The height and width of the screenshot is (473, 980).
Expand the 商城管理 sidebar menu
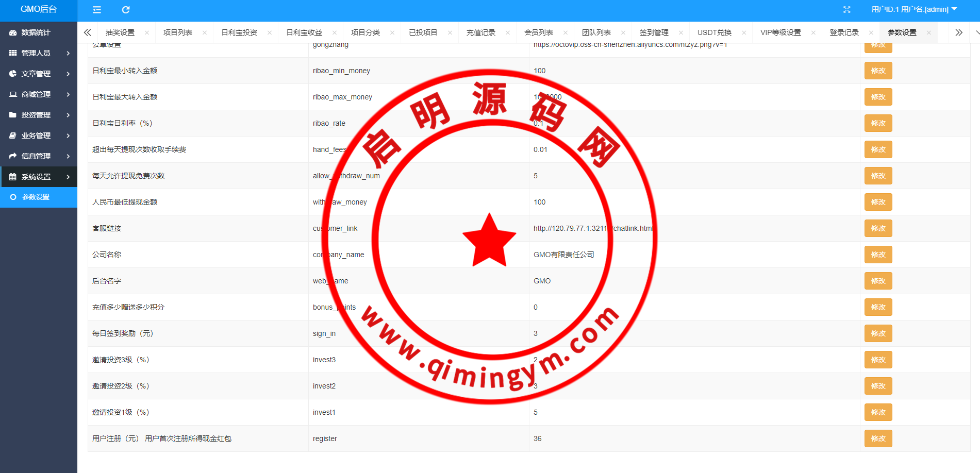pos(39,94)
